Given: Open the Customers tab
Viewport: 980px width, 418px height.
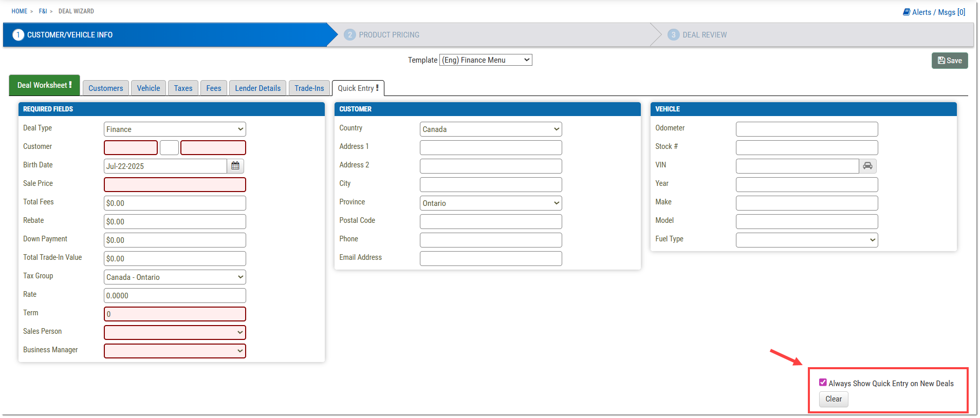Looking at the screenshot, I should click(x=106, y=88).
